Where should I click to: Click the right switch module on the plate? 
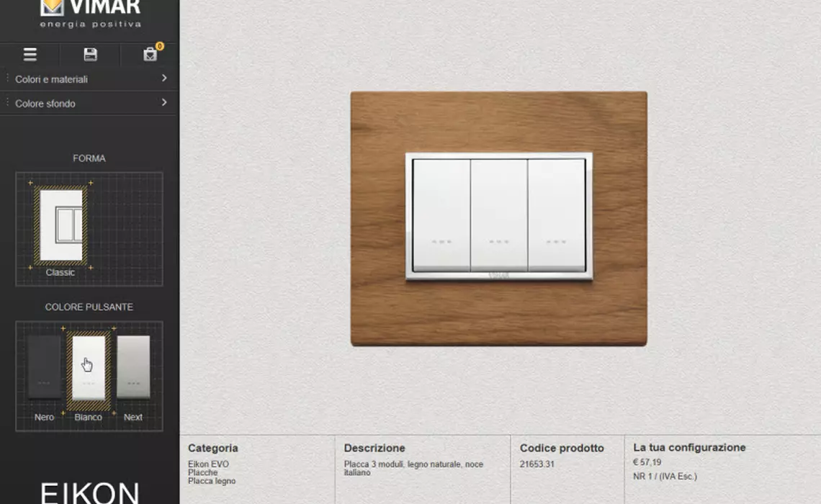pyautogui.click(x=556, y=215)
